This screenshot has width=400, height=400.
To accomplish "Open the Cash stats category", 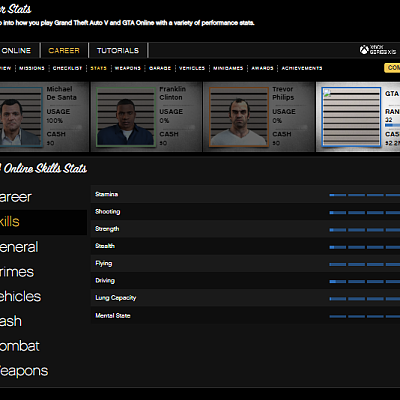I will 11,321.
